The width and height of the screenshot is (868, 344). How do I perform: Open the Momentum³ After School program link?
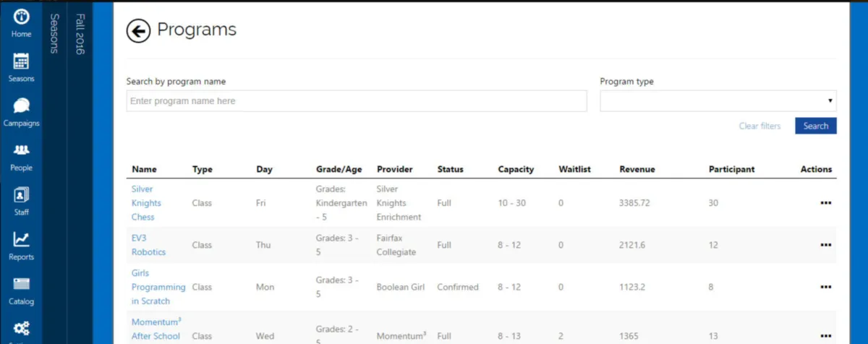tap(156, 329)
